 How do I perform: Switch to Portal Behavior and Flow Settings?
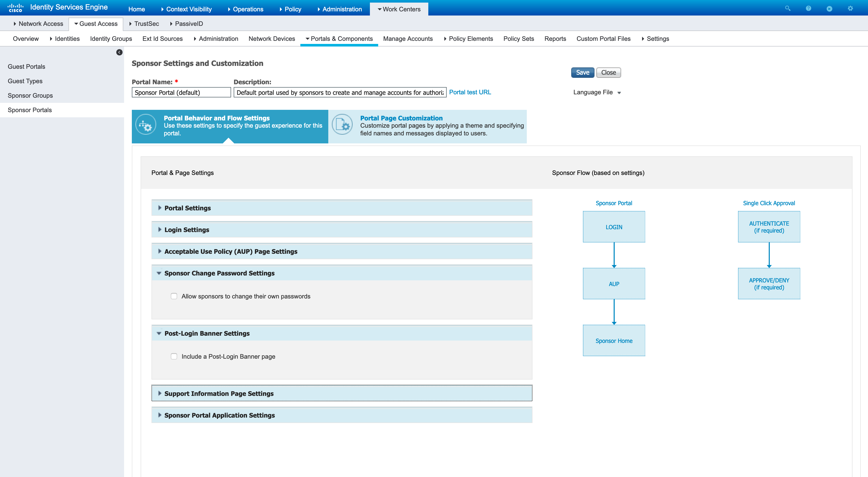click(x=230, y=126)
